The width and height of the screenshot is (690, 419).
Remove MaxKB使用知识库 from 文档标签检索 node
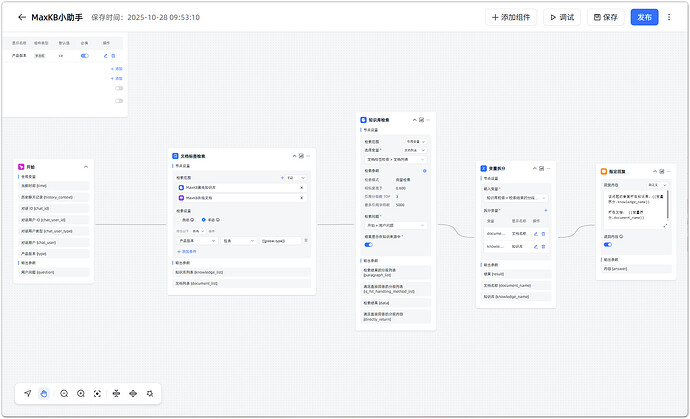click(x=301, y=187)
